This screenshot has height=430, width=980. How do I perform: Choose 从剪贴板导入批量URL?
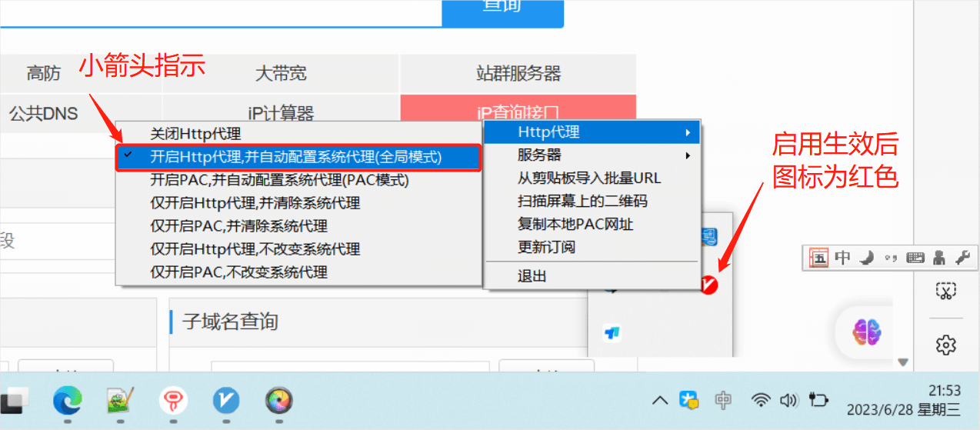click(x=592, y=178)
